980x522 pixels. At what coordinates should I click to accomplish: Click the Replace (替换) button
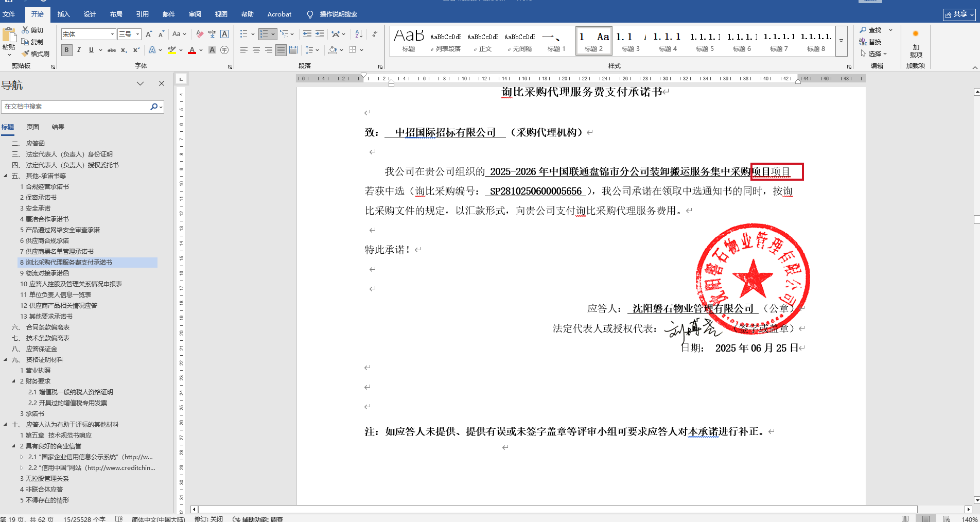[871, 42]
